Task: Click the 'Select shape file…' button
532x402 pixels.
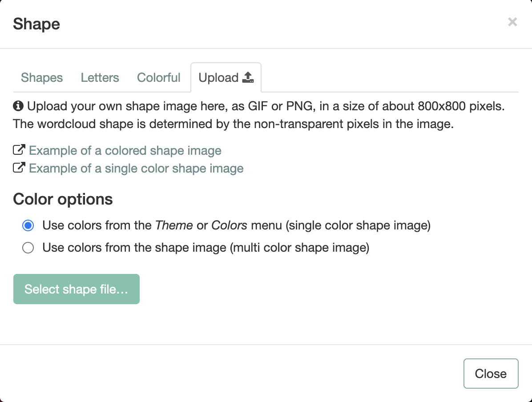Action: tap(77, 289)
